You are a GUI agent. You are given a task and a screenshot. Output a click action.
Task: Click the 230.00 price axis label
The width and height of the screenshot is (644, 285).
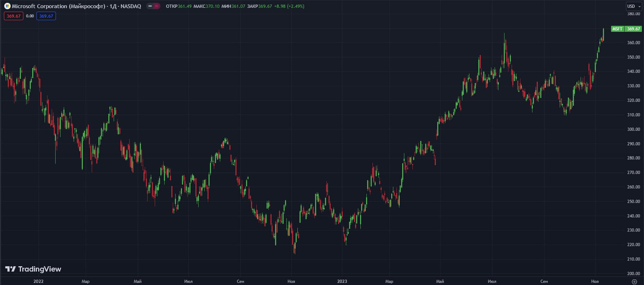coord(633,230)
